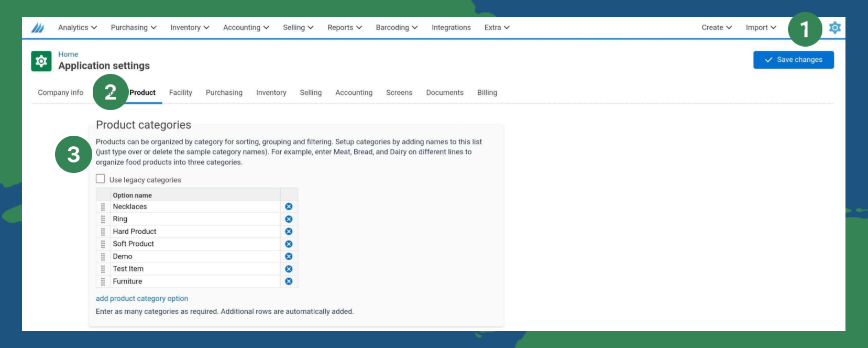Click the Hard Product name field
Screen dimensions: 868x348
pos(195,232)
